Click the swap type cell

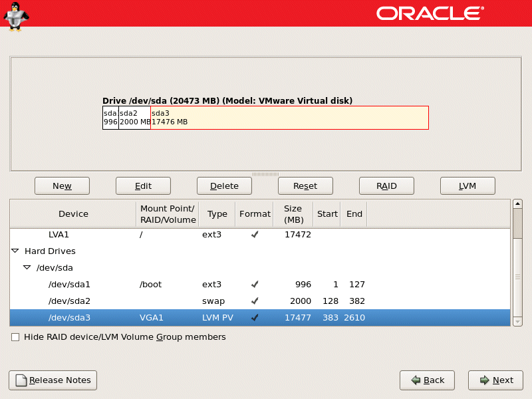[213, 301]
